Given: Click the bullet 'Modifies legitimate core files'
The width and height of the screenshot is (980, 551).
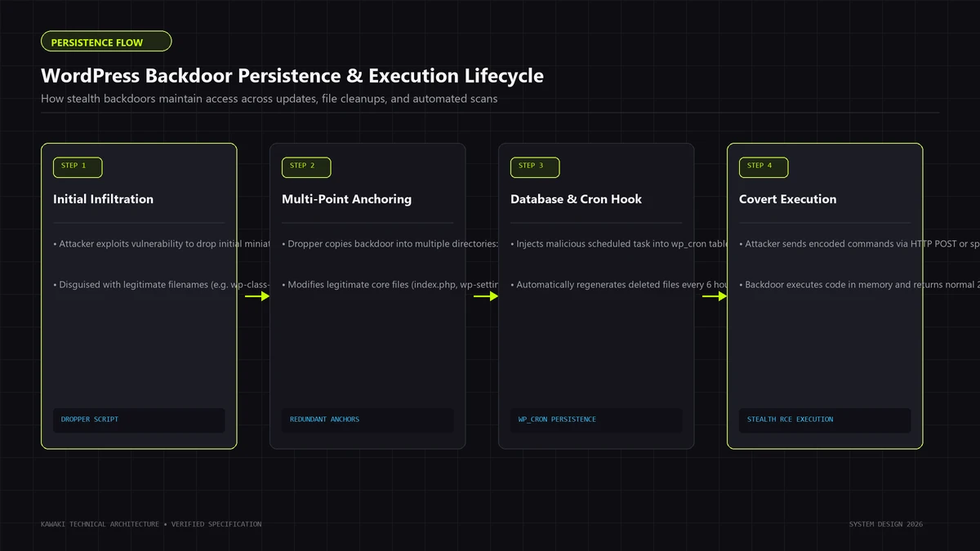Looking at the screenshot, I should [390, 285].
